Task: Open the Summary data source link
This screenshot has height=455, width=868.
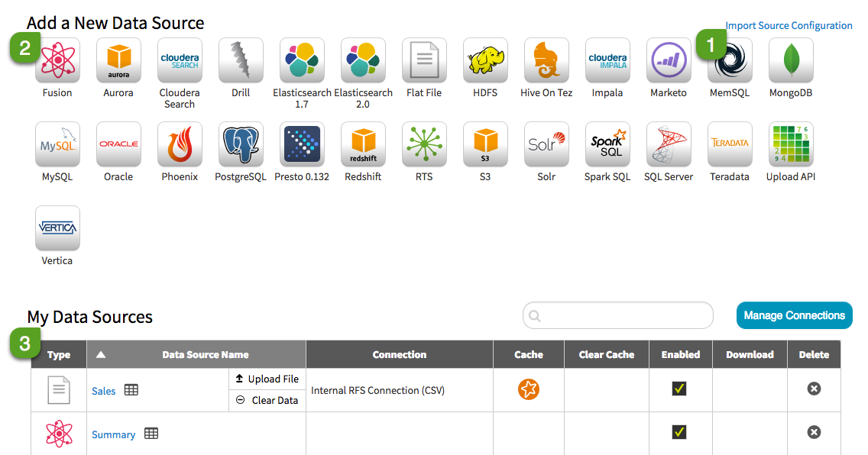Action: [114, 434]
